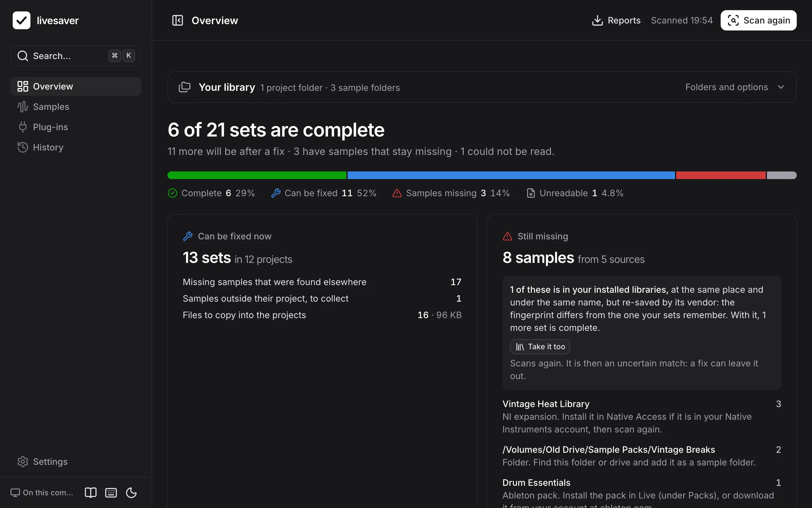The height and width of the screenshot is (508, 812).
Task: Click the Plug-ins plug icon
Action: point(23,127)
